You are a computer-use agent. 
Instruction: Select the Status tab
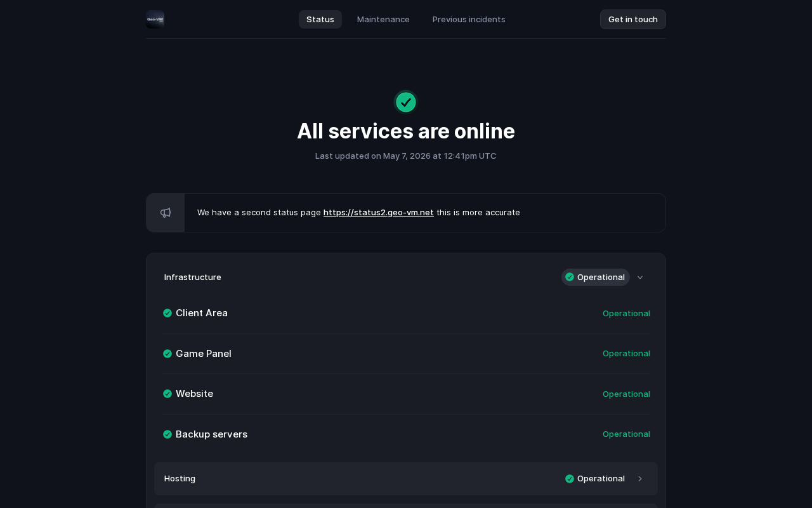click(320, 19)
